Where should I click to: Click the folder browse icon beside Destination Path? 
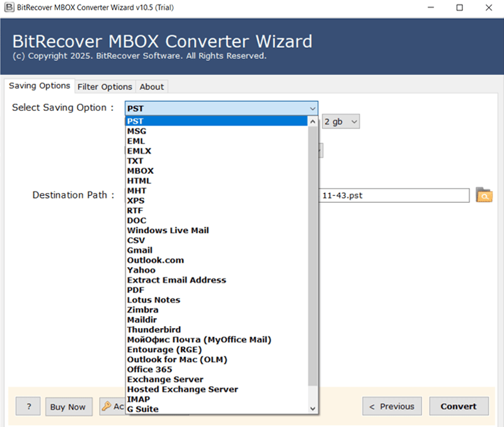[484, 195]
